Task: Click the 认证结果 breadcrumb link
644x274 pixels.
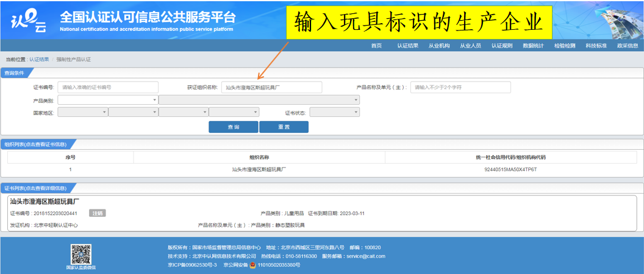Action: click(x=39, y=60)
